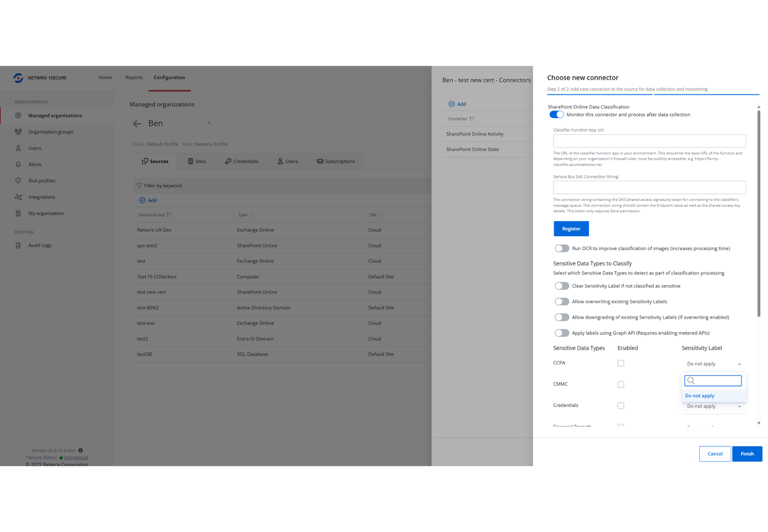This screenshot has width=768, height=532.
Task: Click the Organization groups people icon
Action: [18, 132]
